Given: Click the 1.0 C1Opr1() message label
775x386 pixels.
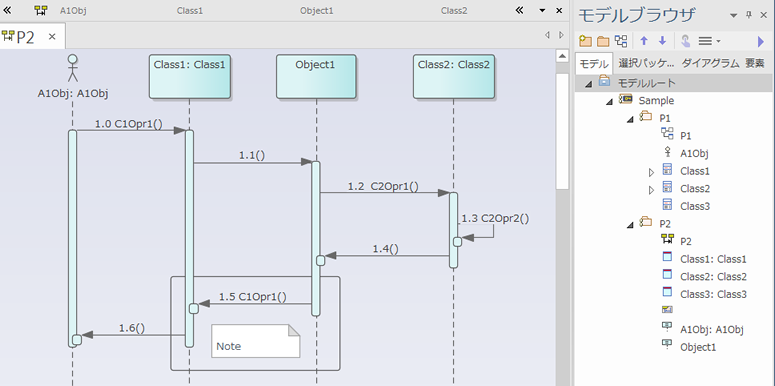Looking at the screenshot, I should pos(128,124).
